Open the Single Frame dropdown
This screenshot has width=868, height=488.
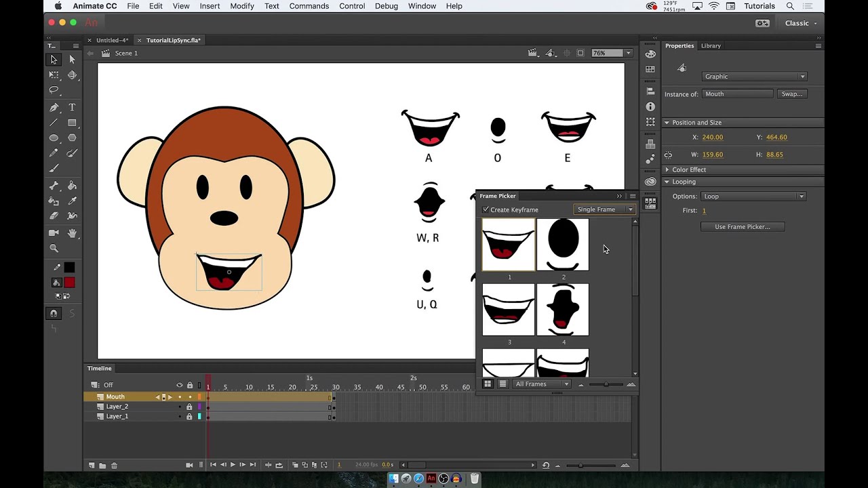click(604, 209)
